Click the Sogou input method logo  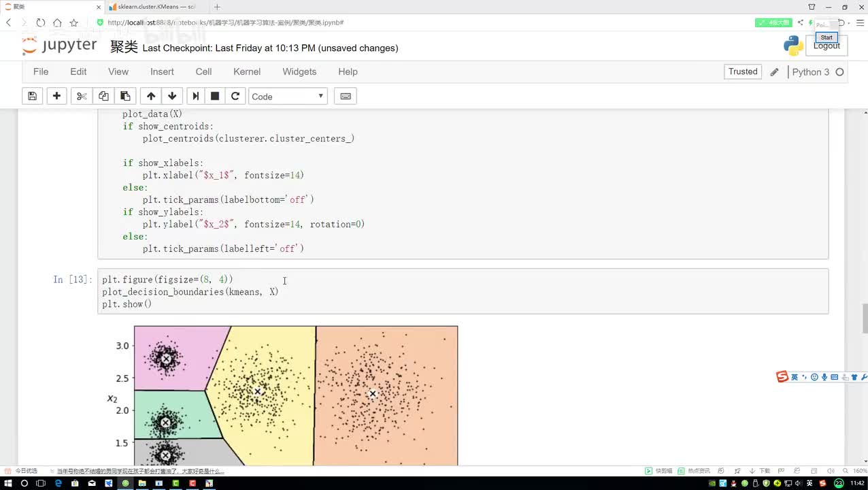pyautogui.click(x=782, y=377)
